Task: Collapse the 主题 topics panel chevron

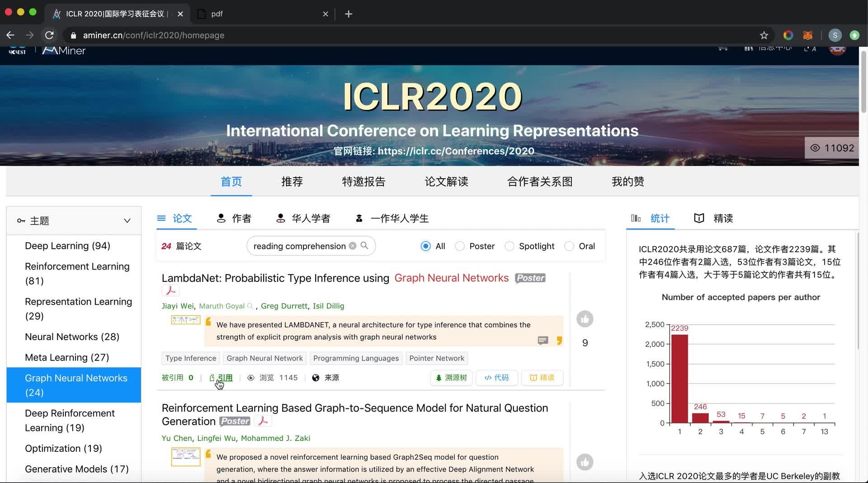Action: [x=127, y=221]
